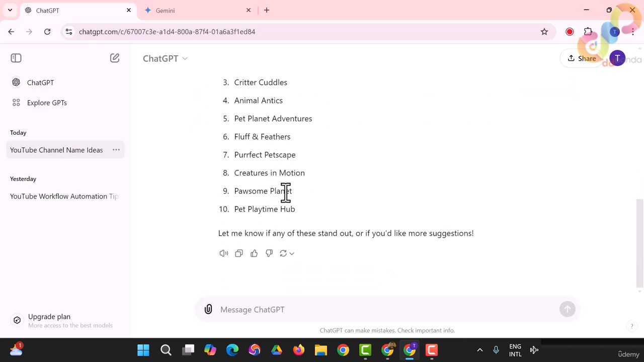Click the send message arrow button
This screenshot has width=644, height=362.
[x=568, y=309]
